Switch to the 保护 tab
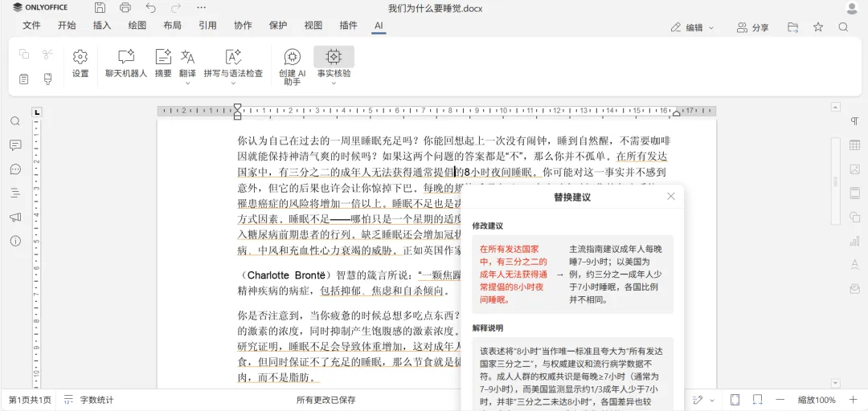Viewport: 868px width, 411px height. coord(278,26)
